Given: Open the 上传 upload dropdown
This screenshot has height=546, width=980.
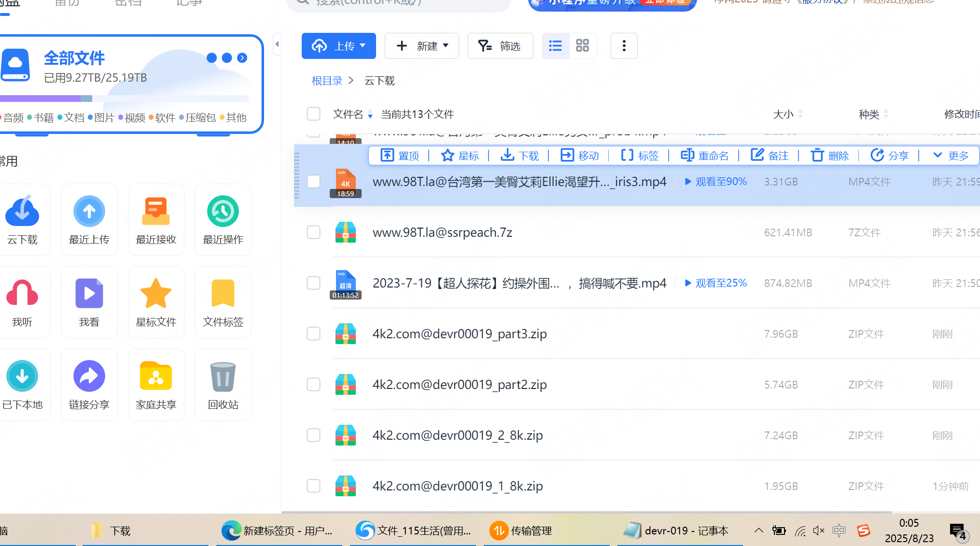Looking at the screenshot, I should (x=339, y=46).
